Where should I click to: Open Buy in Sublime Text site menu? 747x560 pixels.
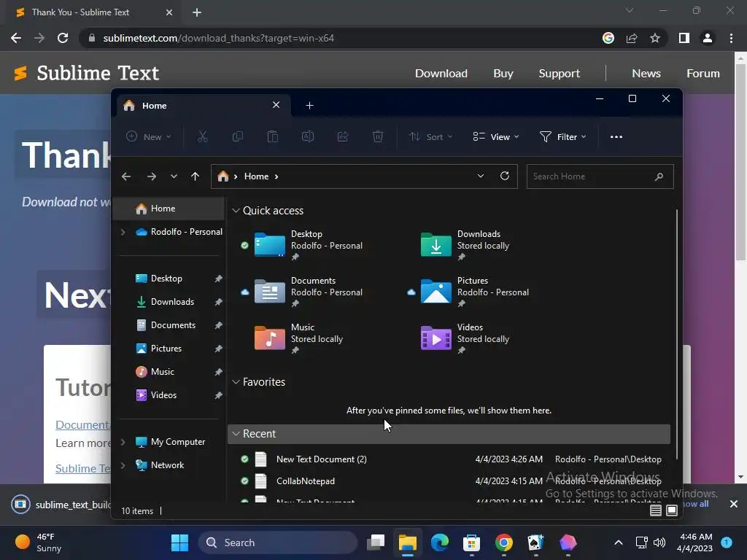click(x=503, y=74)
